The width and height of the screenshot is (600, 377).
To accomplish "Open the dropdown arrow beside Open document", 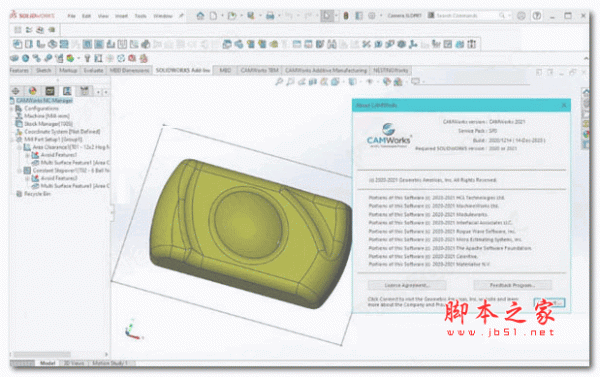I will point(241,16).
